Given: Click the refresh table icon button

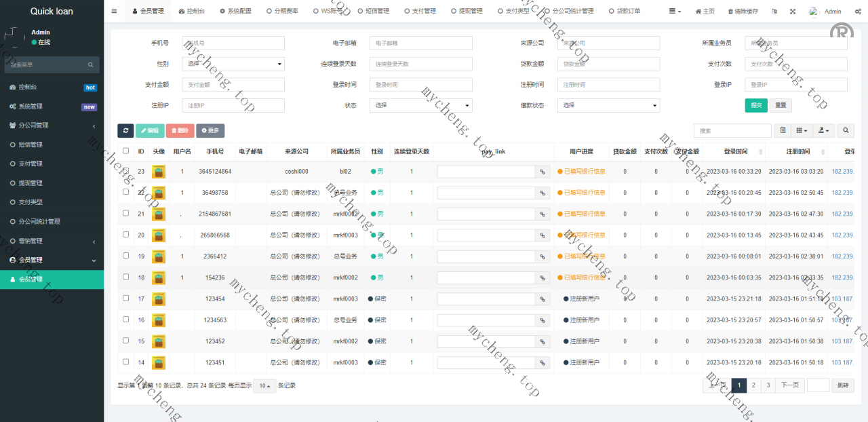Looking at the screenshot, I should tap(125, 131).
